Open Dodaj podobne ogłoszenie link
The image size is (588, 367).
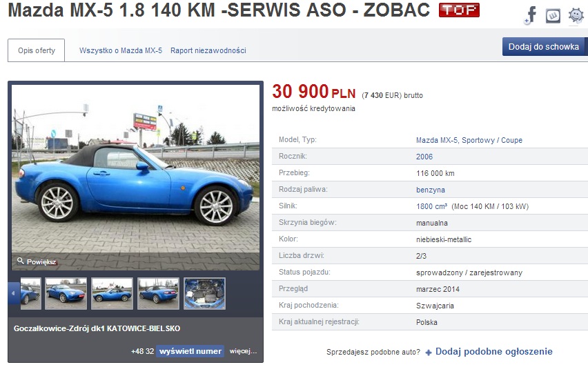click(494, 352)
